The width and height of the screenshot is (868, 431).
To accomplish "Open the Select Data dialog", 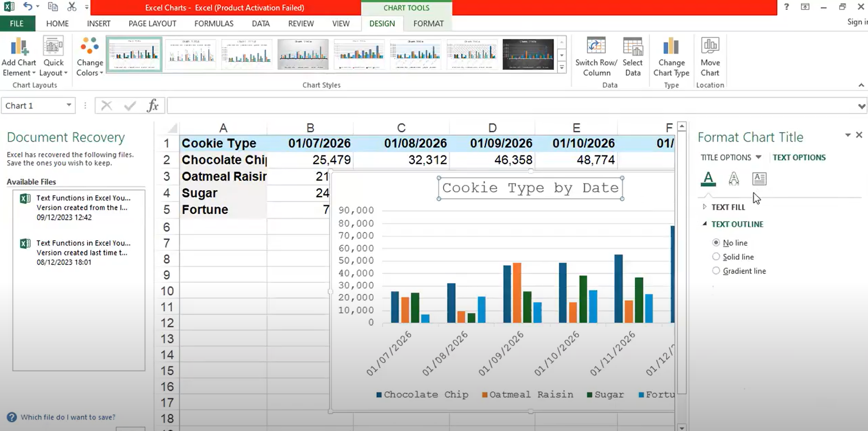I will pyautogui.click(x=633, y=47).
